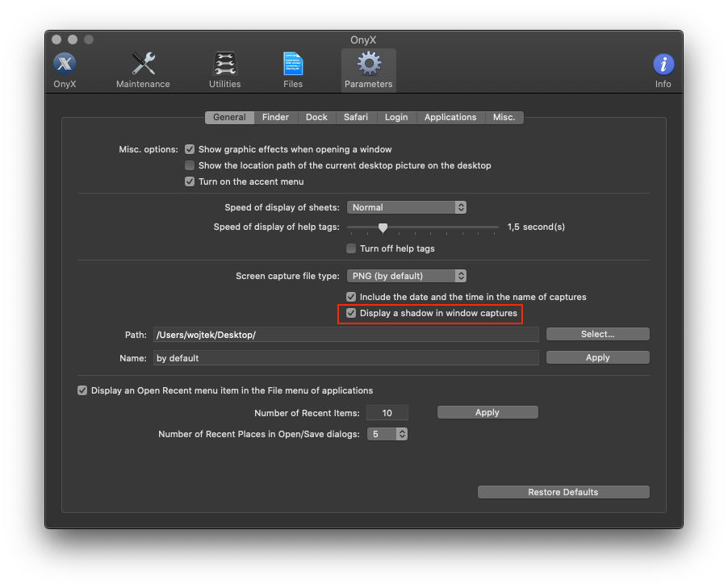Viewport: 728px width, 588px height.
Task: Switch to the Misc. tab
Action: click(504, 118)
